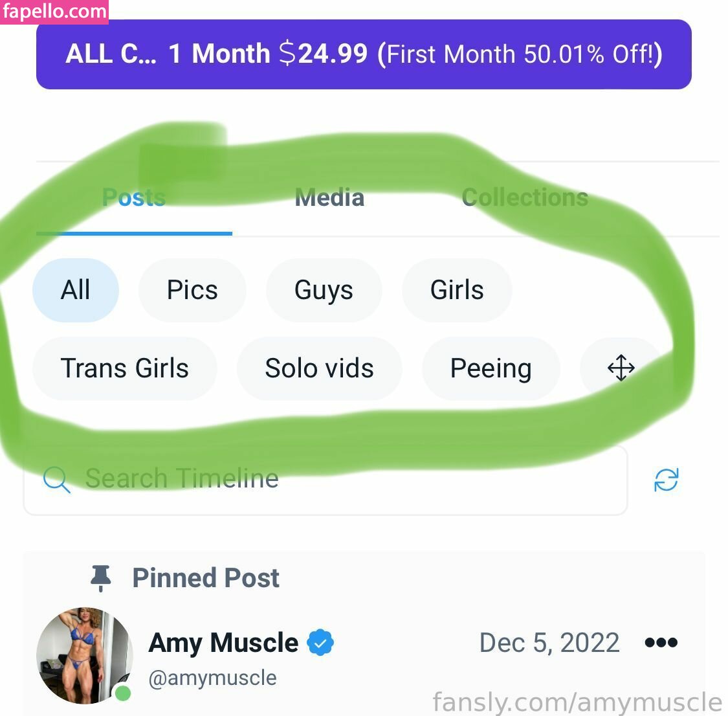Click the Amy Muscle display name
Viewport: 728px width, 716px height.
(x=223, y=643)
